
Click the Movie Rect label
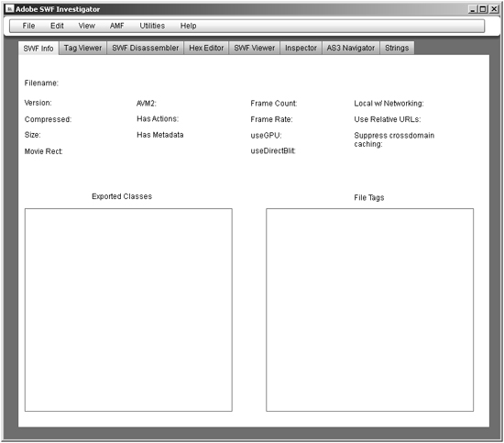(x=43, y=151)
